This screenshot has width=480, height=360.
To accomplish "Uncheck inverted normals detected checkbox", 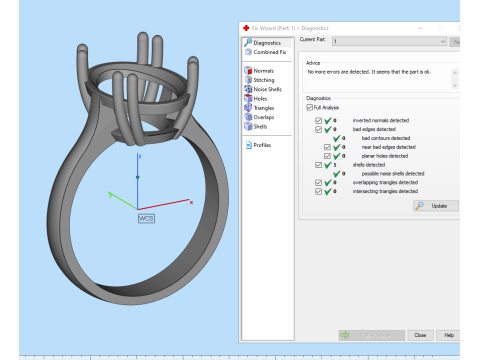I will [318, 120].
